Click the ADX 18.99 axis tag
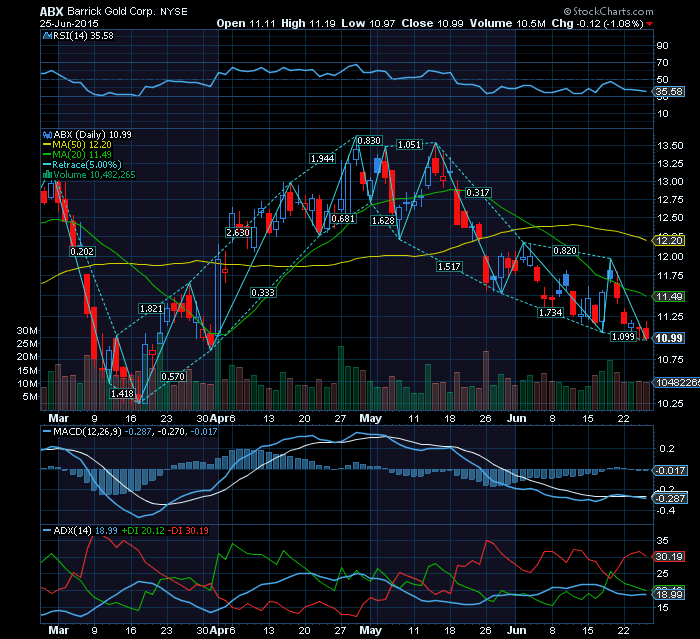This screenshot has height=639, width=700. [x=669, y=594]
